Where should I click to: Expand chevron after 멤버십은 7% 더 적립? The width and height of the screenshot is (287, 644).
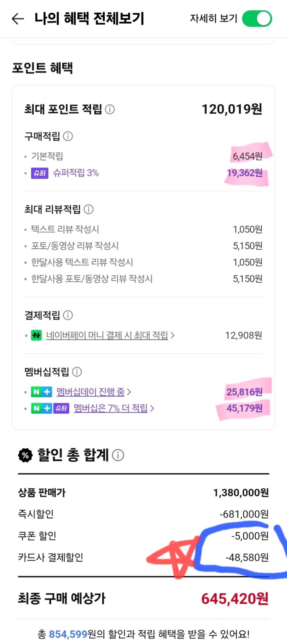tap(152, 408)
